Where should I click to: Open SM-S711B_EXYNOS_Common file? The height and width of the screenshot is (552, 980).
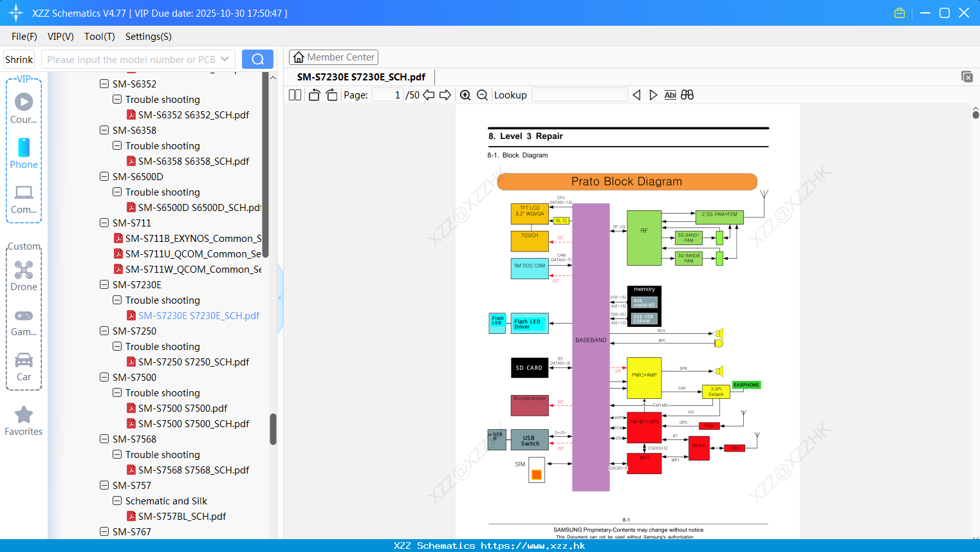pos(193,238)
